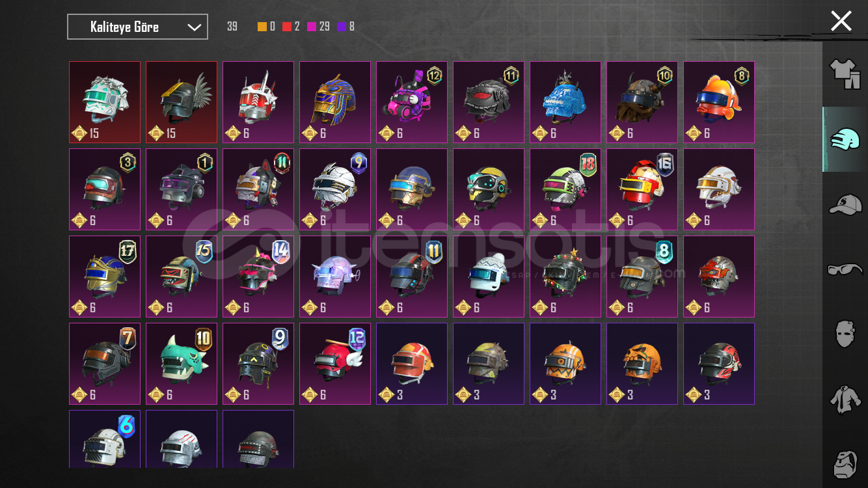Open the backpack category icon
The width and height of the screenshot is (868, 488).
(x=846, y=463)
